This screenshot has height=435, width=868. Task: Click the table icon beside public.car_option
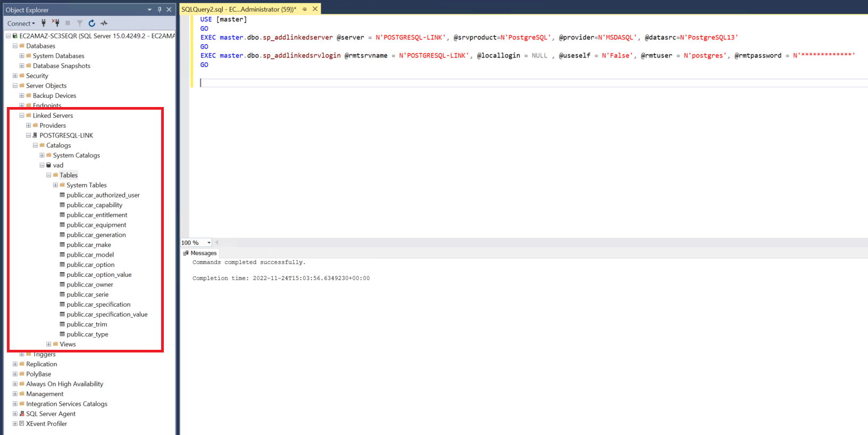pos(62,265)
